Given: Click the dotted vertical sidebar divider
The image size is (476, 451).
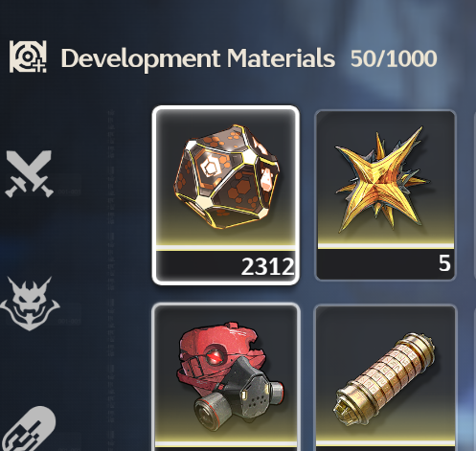Looking at the screenshot, I should tap(111, 280).
